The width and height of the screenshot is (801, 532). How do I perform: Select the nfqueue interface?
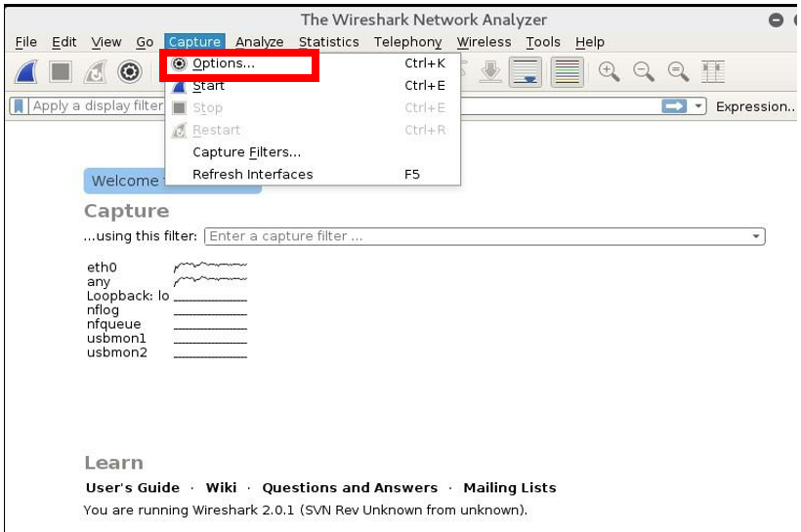[x=113, y=324]
